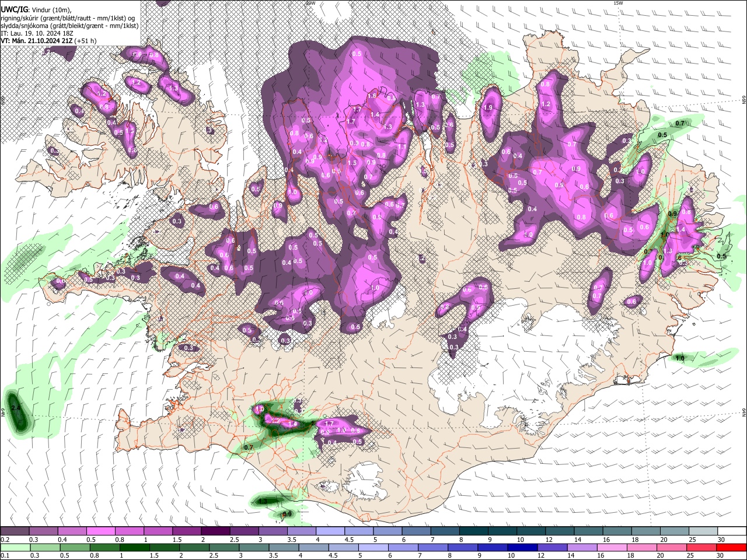Click the legend line starting "slydda/snjókoma"

point(69,26)
